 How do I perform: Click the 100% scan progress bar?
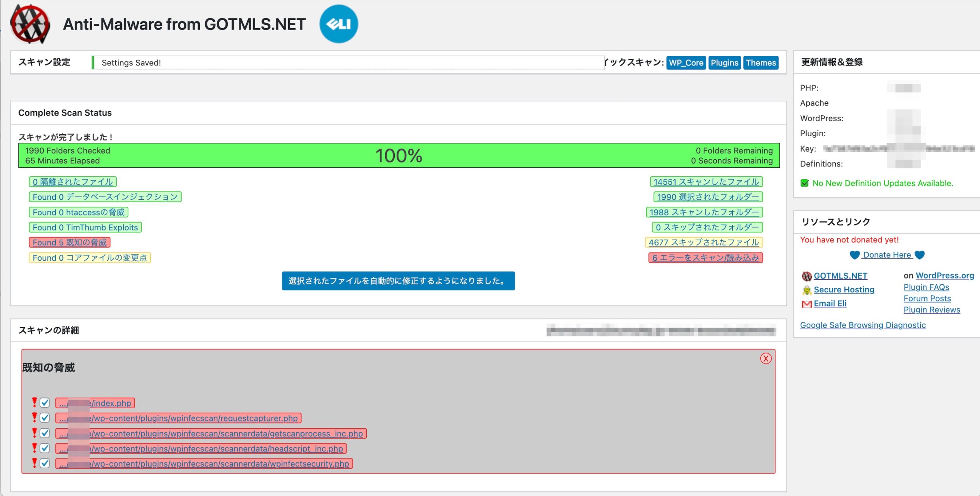tap(399, 155)
